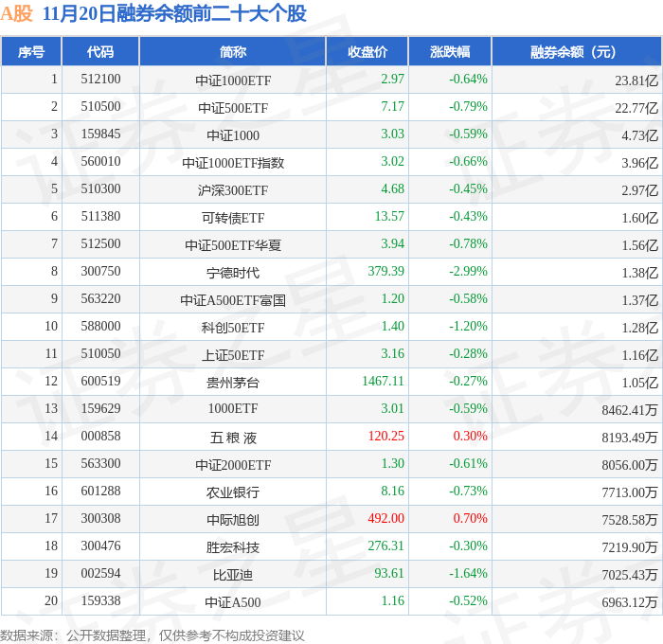Click closing price 379.39
663x644 pixels.
click(386, 271)
